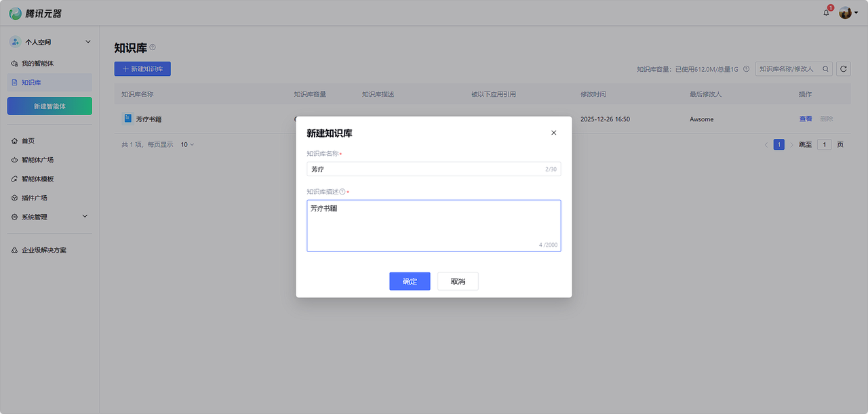Click the 新建智能体 button
The height and width of the screenshot is (414, 868).
point(50,106)
